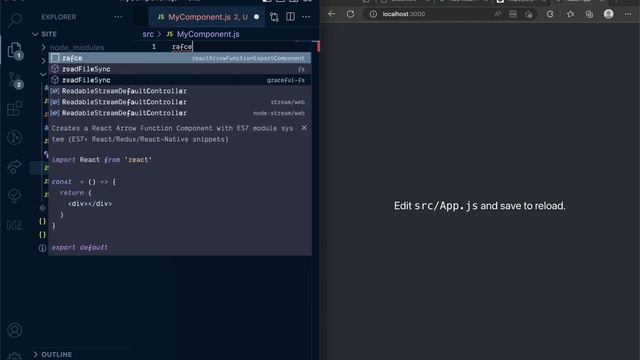This screenshot has height=360, width=640.
Task: Click the unsaved dot on MyComponent.js tab
Action: pos(256,17)
